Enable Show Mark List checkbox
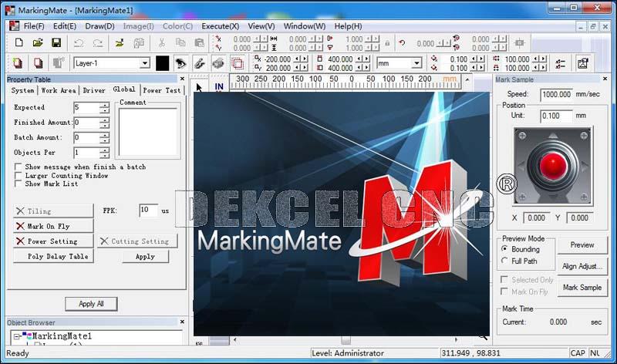Screen dimensions: 617x364 click(x=18, y=184)
